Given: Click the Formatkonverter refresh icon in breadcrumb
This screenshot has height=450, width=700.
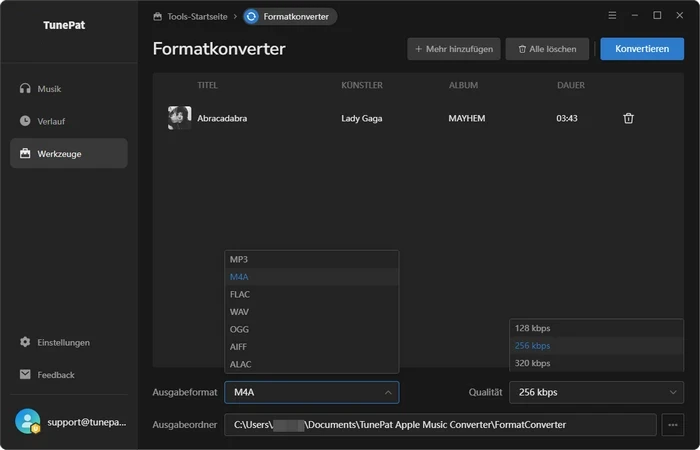Looking at the screenshot, I should click(x=251, y=17).
